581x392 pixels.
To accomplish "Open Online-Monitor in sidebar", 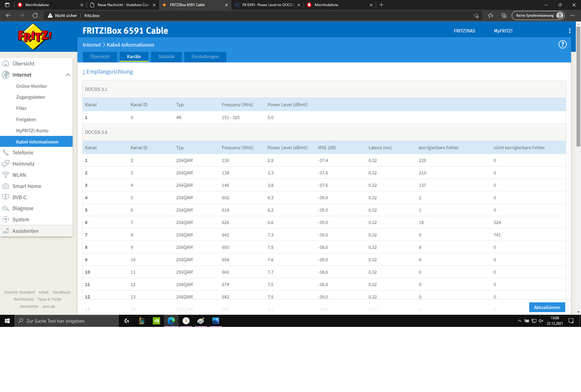I will click(x=31, y=86).
